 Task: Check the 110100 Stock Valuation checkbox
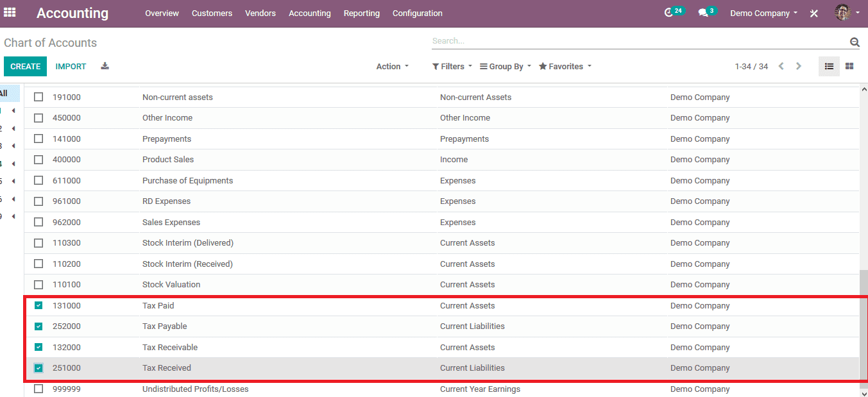(x=38, y=285)
